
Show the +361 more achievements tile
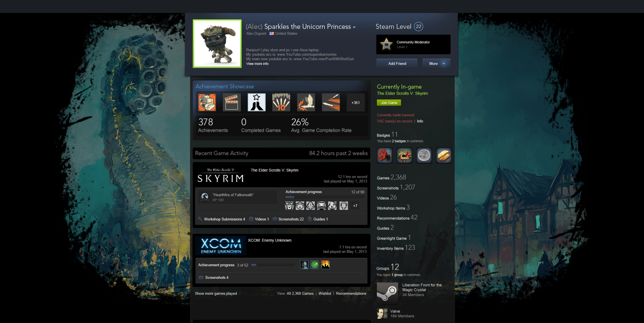pyautogui.click(x=356, y=102)
